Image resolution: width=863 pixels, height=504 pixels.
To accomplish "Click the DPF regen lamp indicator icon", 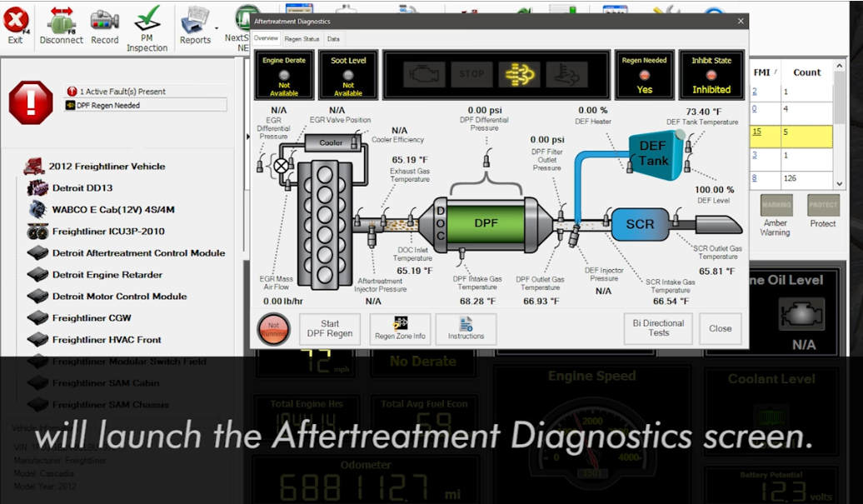I will (519, 74).
